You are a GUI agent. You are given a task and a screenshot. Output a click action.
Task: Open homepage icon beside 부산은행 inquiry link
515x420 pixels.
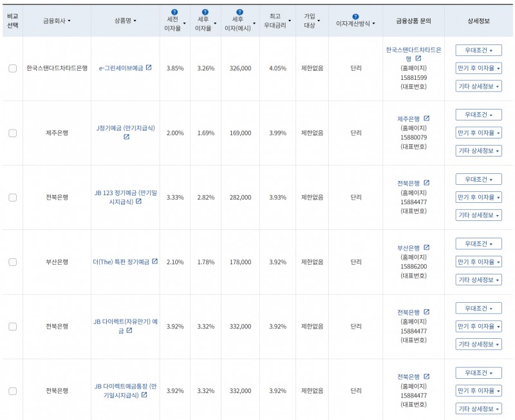click(426, 247)
